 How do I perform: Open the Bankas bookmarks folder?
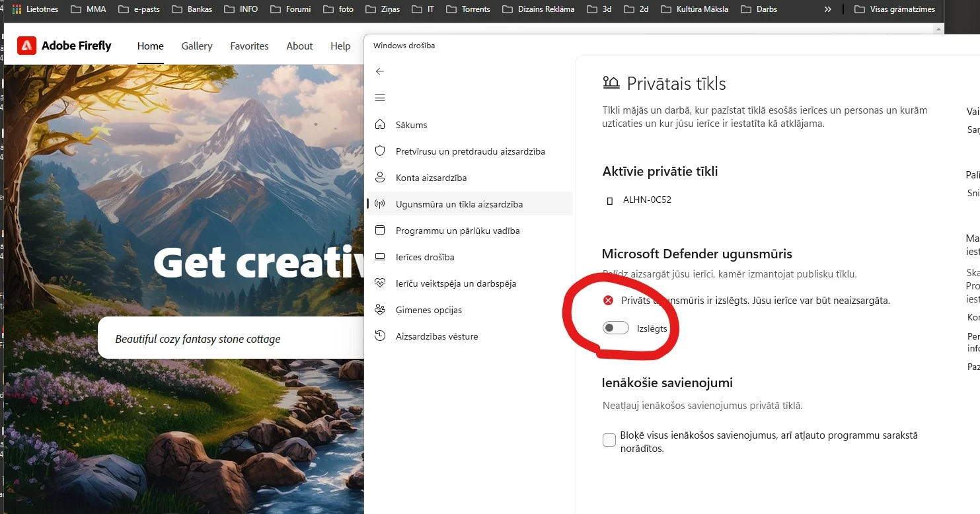click(192, 9)
